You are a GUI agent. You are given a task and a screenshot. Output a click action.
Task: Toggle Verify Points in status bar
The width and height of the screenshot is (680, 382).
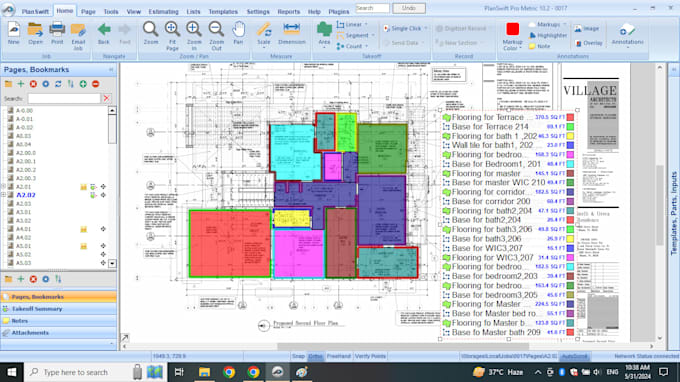click(x=370, y=356)
